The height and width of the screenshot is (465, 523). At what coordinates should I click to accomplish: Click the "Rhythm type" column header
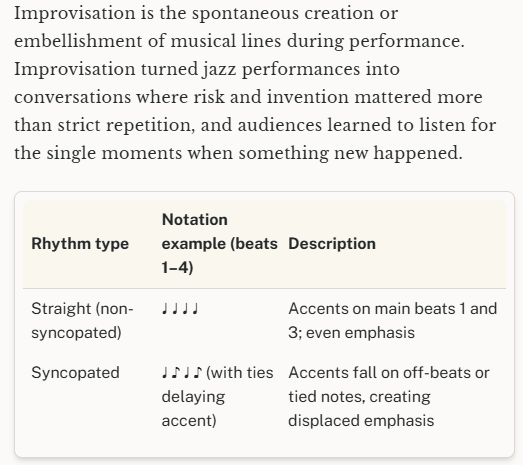[x=80, y=244]
